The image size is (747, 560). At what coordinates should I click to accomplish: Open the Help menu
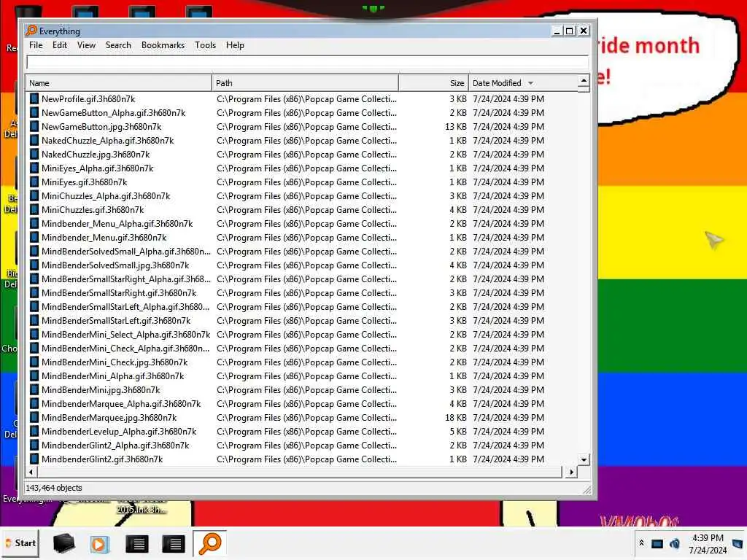pos(235,45)
